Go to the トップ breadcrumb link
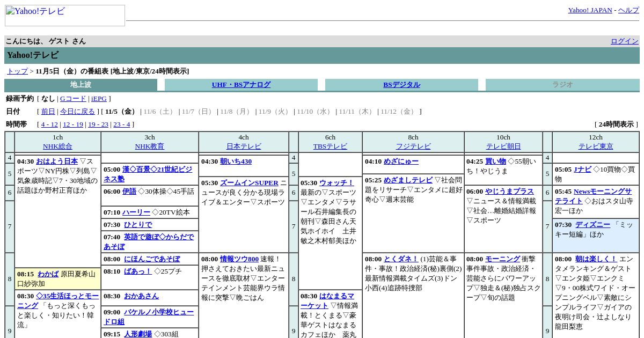 click(17, 71)
